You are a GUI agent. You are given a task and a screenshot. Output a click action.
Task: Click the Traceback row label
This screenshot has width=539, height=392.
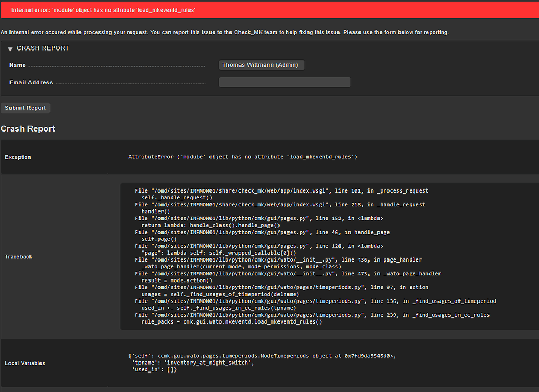coord(18,257)
